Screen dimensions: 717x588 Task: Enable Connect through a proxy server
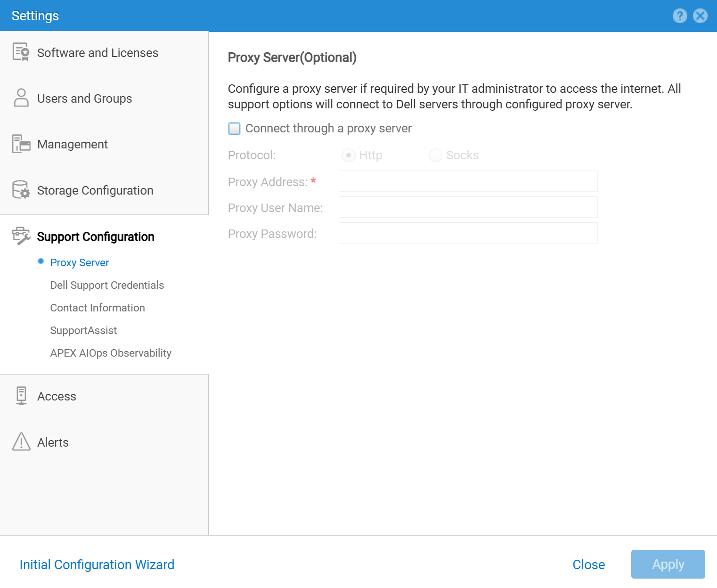234,129
